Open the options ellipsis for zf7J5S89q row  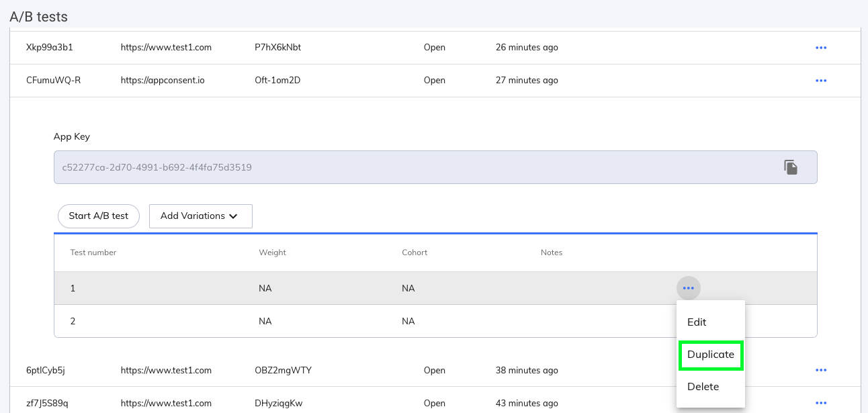pos(820,403)
